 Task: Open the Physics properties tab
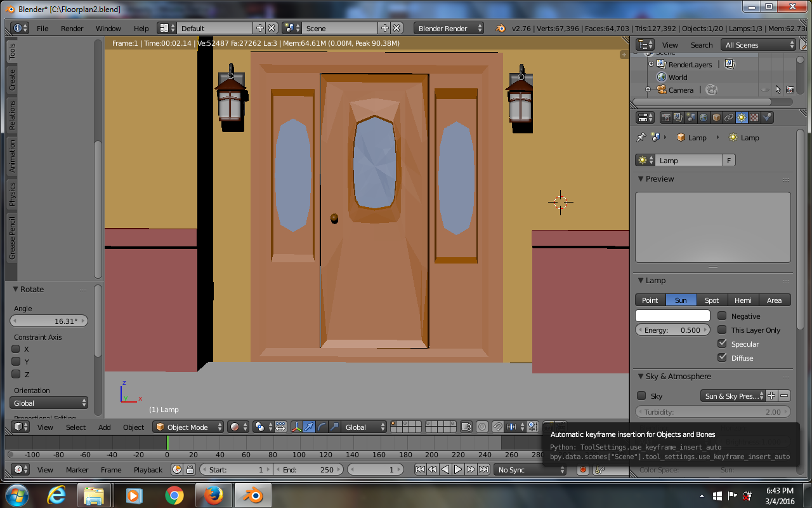pyautogui.click(x=768, y=117)
